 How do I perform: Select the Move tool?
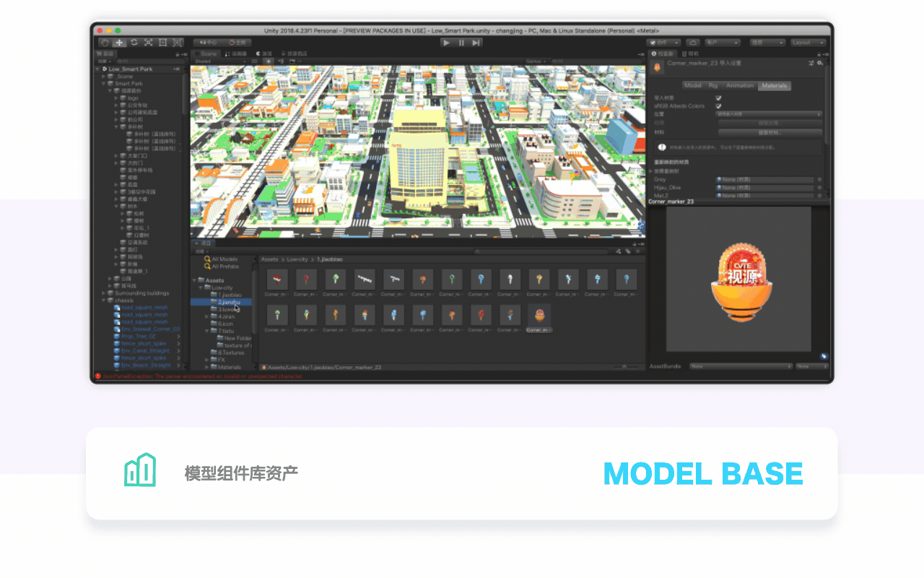coord(119,43)
